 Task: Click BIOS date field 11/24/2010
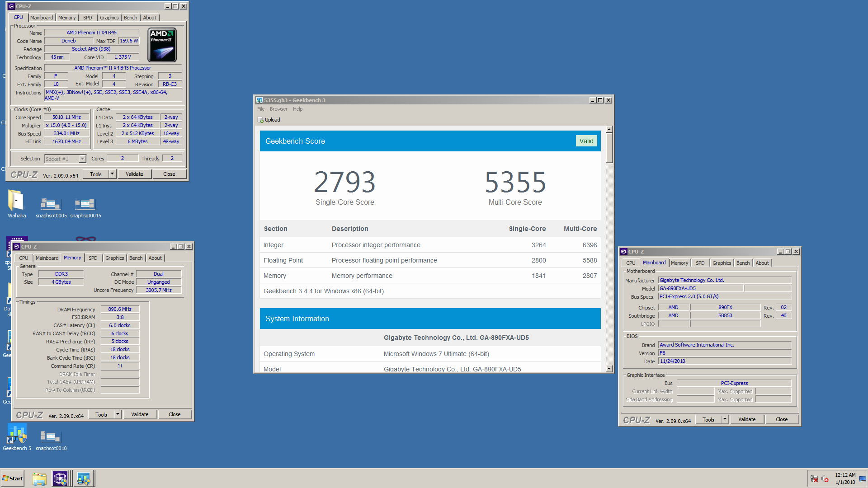click(725, 361)
